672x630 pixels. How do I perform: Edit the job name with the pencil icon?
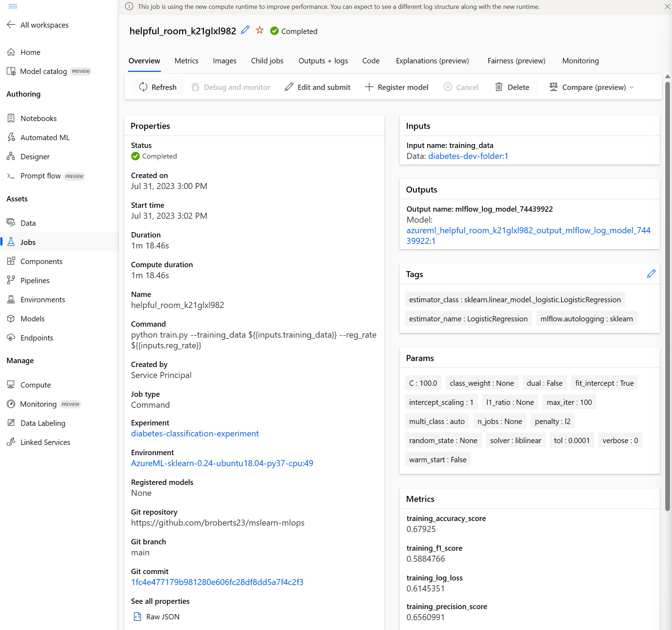point(245,30)
